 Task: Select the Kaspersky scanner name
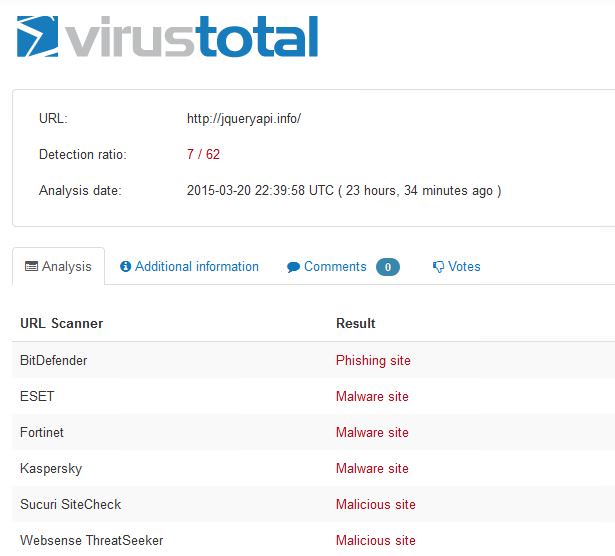[51, 469]
